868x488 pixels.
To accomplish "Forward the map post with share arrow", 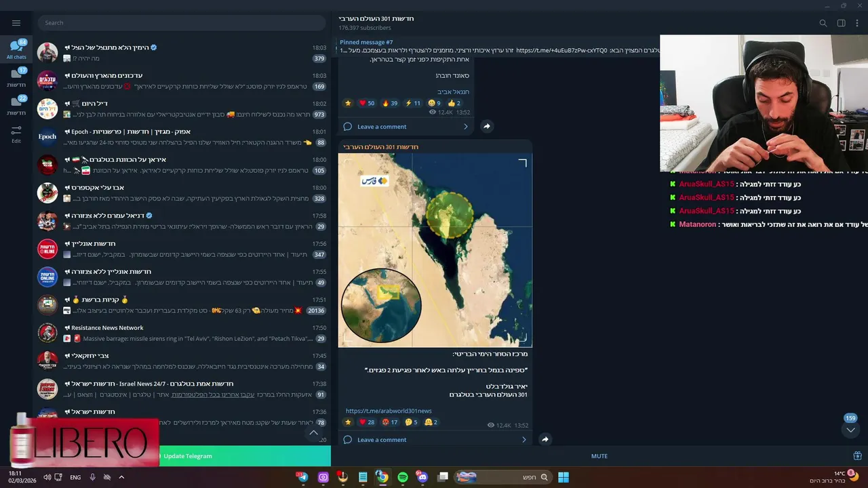I will pos(545,439).
